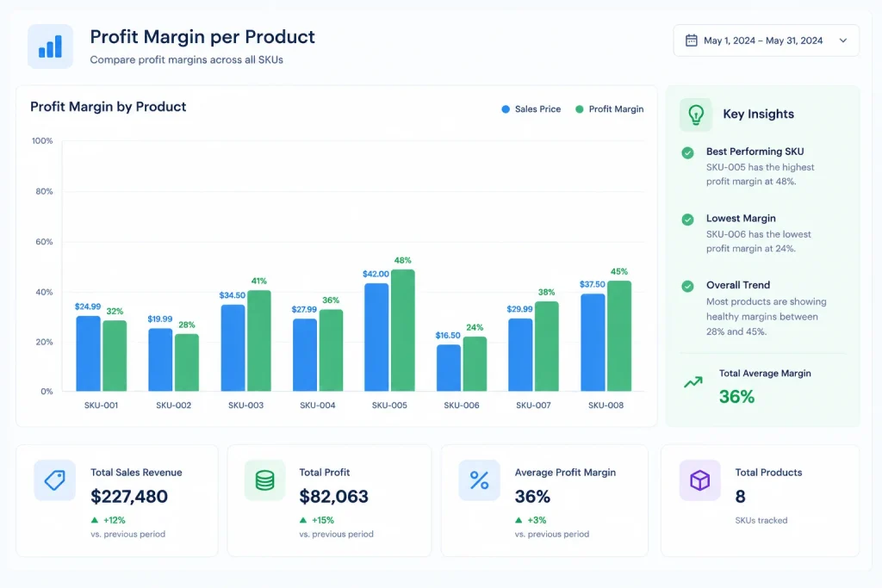
Task: Click the green SKU-005 profit margin bar
Action: point(403,331)
